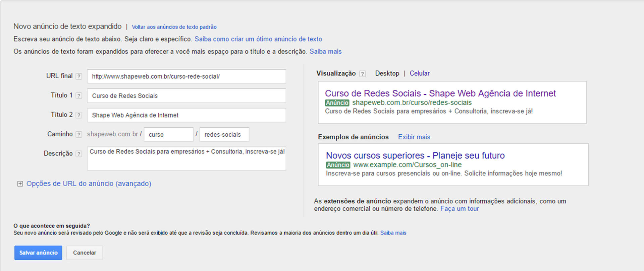The width and height of the screenshot is (644, 271).
Task: Select the first Caminho path field 'curso'
Action: 169,135
